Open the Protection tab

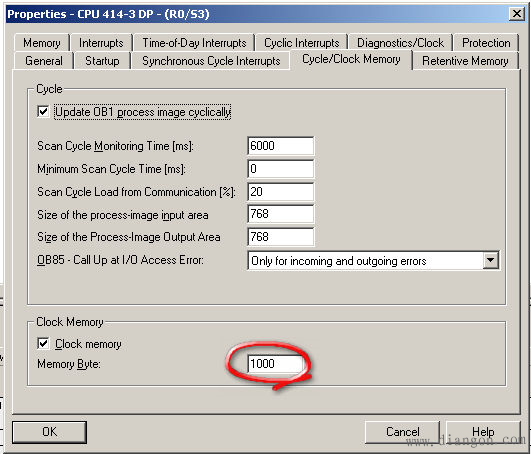(486, 43)
